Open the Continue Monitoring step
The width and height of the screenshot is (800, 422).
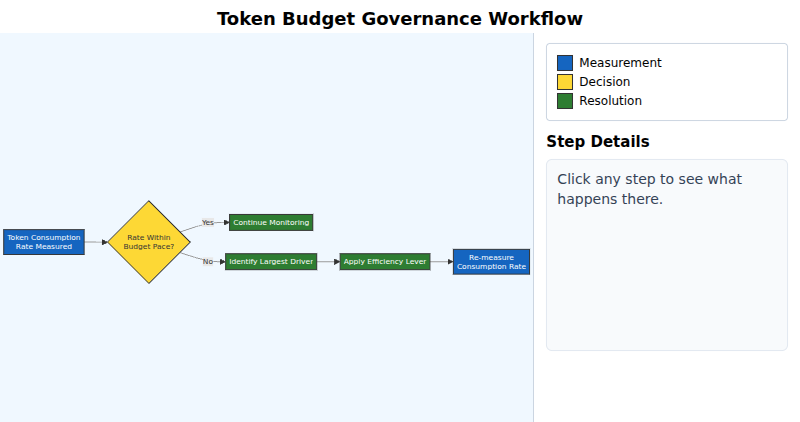[271, 222]
